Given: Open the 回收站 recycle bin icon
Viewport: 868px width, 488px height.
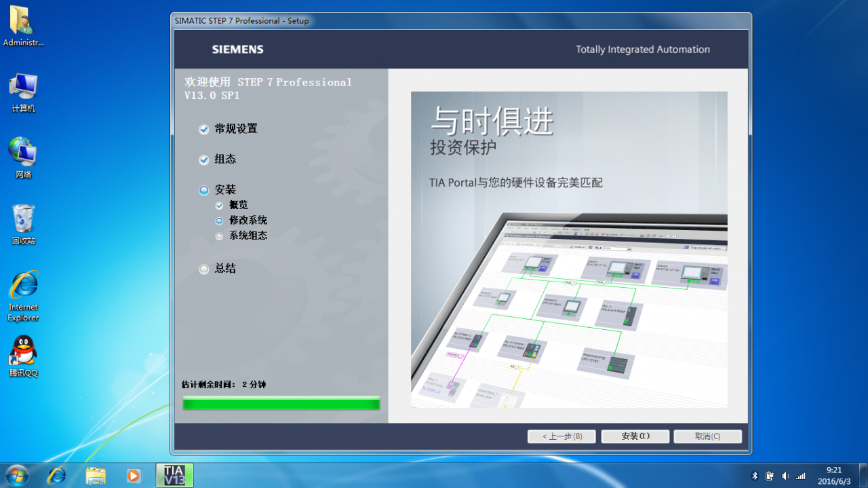Looking at the screenshot, I should (x=23, y=224).
